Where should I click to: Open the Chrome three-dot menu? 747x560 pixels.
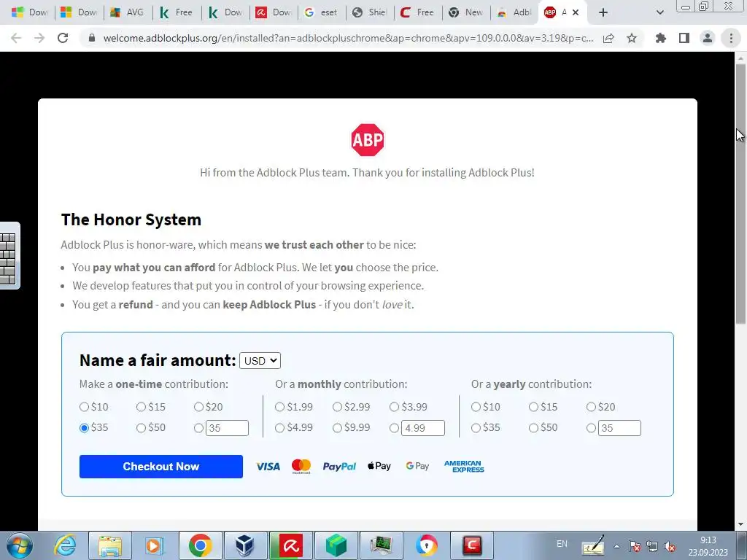(x=731, y=38)
